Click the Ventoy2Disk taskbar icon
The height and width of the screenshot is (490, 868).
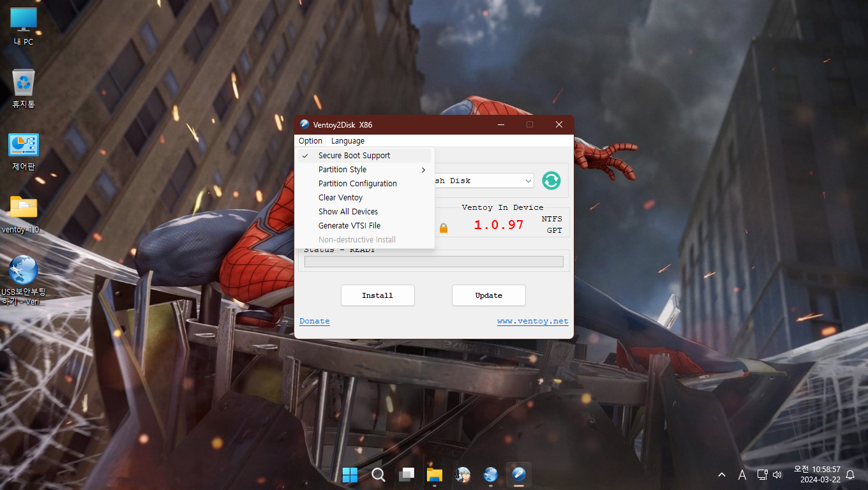[x=519, y=475]
